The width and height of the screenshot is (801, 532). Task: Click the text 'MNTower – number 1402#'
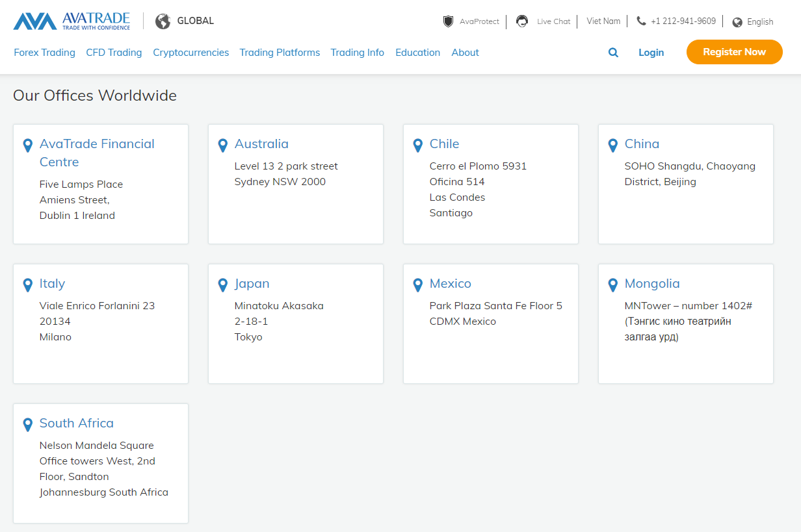point(689,306)
